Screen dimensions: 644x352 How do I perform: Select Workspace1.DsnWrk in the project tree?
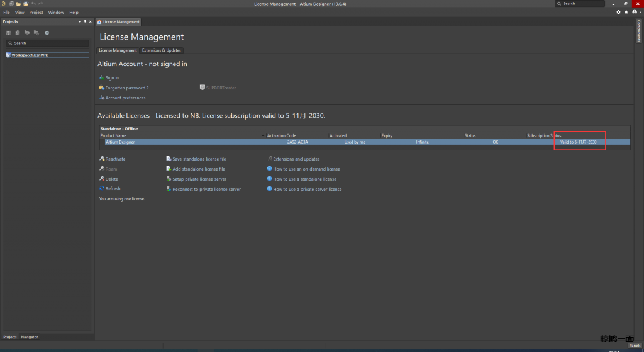[27, 55]
